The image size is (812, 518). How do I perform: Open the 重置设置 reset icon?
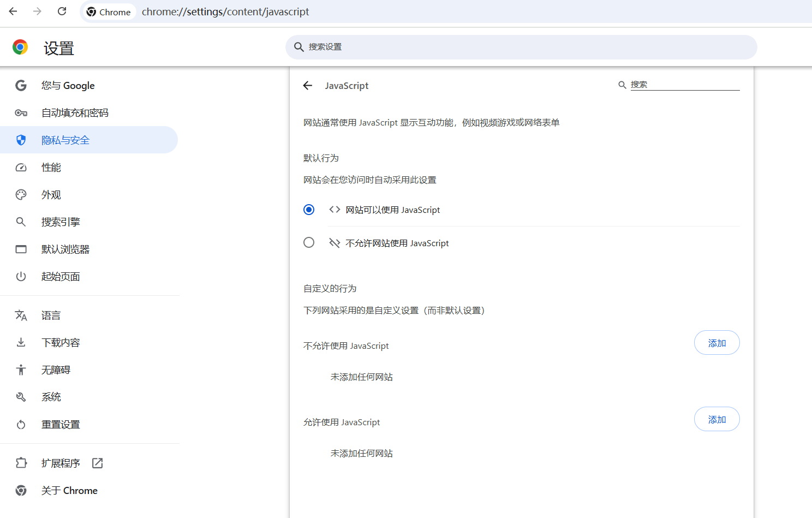click(21, 424)
